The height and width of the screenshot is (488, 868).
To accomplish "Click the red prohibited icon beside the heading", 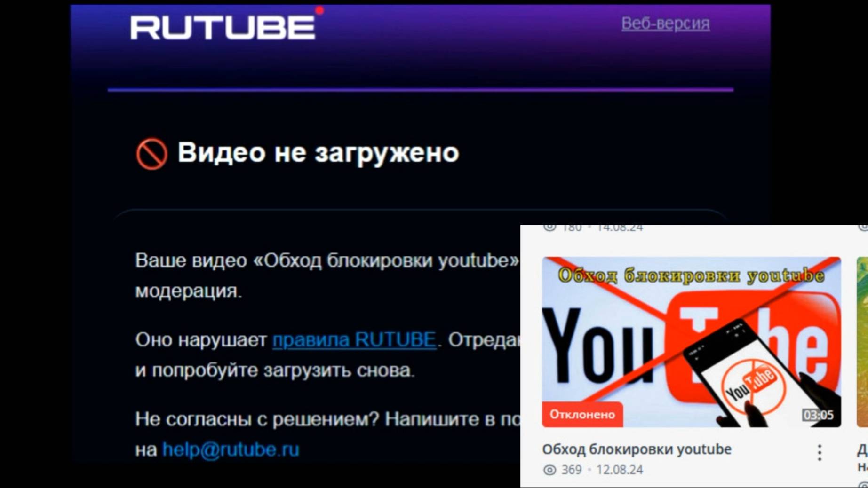I will coord(151,154).
